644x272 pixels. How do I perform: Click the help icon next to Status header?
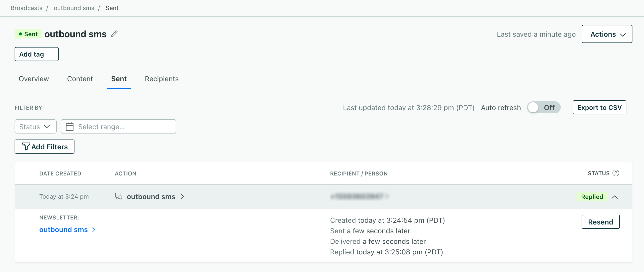(x=616, y=173)
